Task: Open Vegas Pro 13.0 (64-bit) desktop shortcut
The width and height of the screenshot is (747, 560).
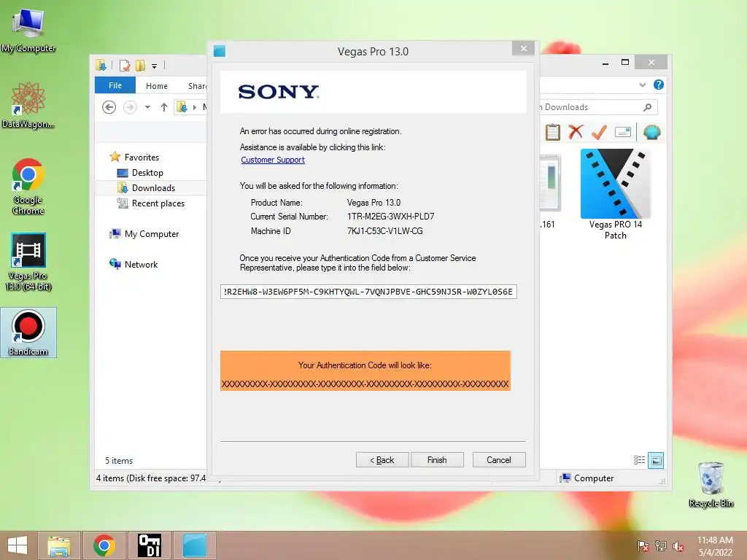Action: pyautogui.click(x=28, y=262)
